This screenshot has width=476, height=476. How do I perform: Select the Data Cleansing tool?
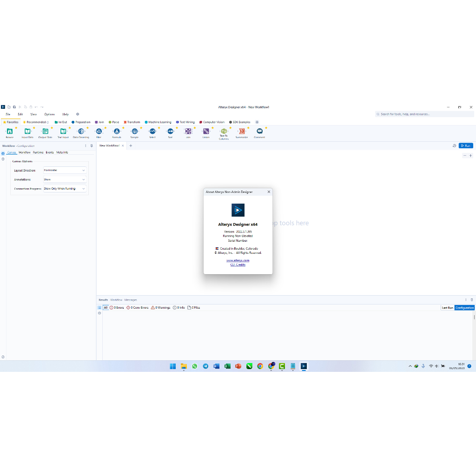coord(81,132)
